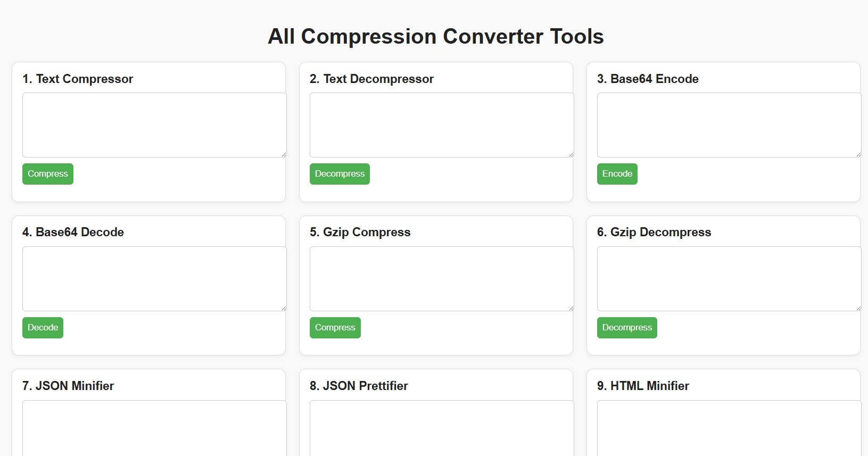Viewport: 868px width, 456px height.
Task: Click into the JSON Prettifier textarea
Action: click(442, 428)
